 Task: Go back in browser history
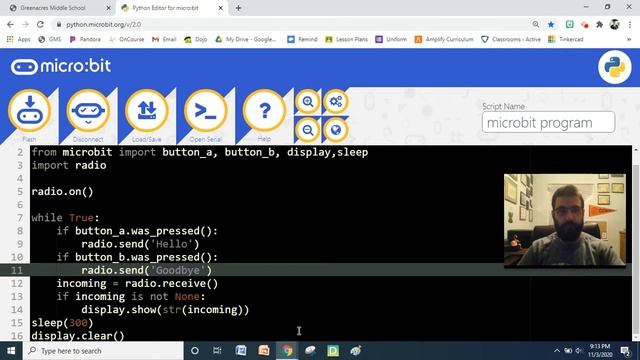click(x=10, y=24)
